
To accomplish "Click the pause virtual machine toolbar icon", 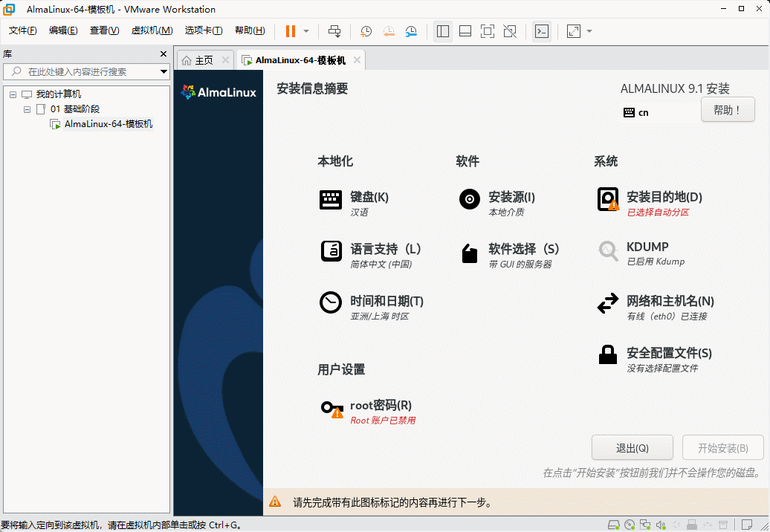I will 290,31.
